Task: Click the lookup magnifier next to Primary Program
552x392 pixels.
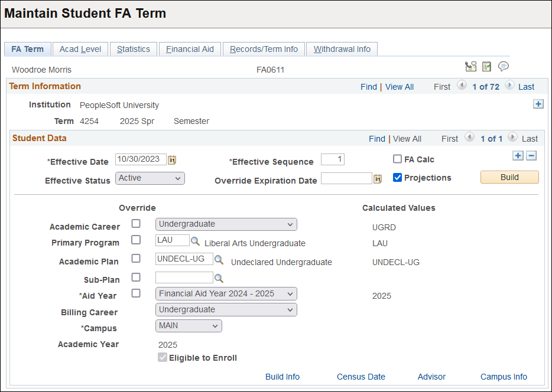Action: click(196, 240)
